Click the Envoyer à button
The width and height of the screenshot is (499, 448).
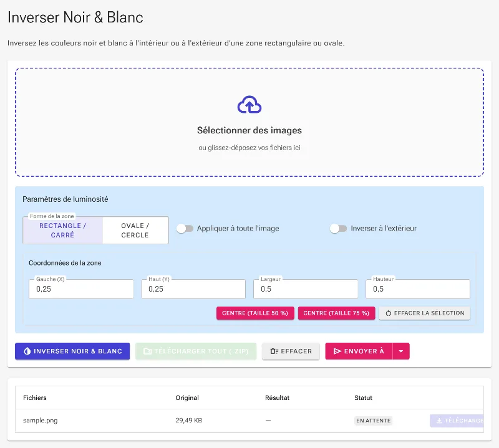click(x=359, y=351)
